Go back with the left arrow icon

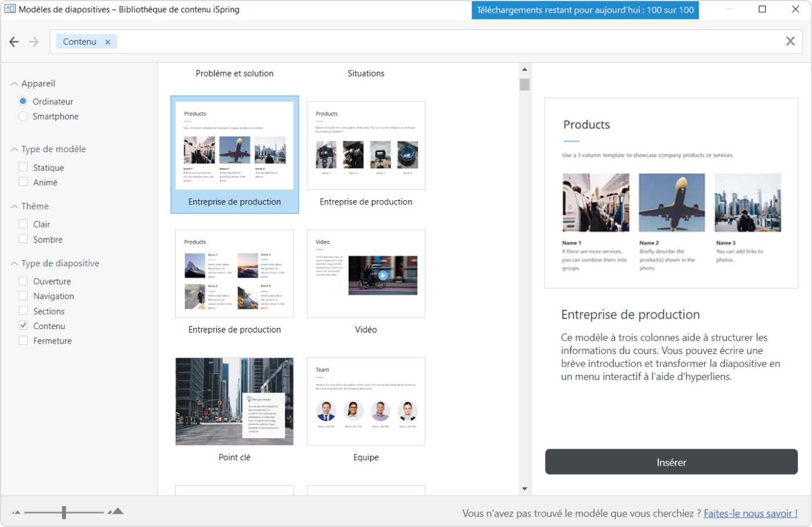click(x=14, y=42)
